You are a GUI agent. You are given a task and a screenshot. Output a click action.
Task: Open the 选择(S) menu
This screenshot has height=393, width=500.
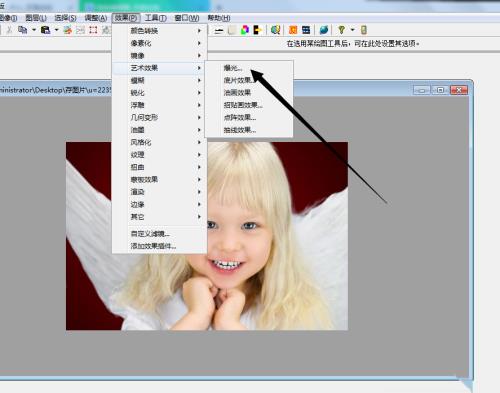(65, 18)
